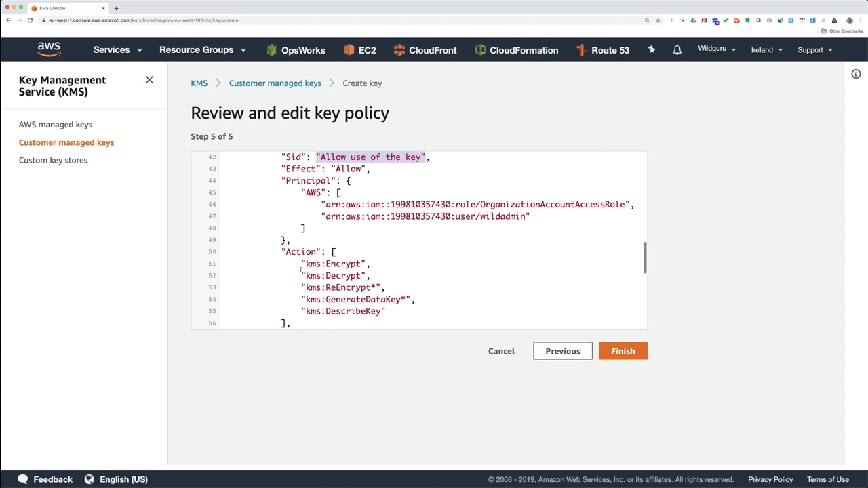Click the AWS logo home icon

(x=49, y=49)
